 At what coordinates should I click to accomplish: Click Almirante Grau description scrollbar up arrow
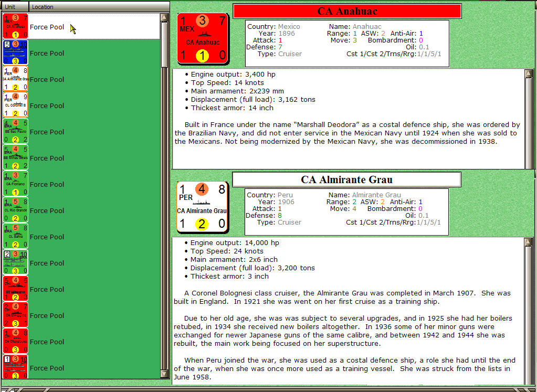(528, 242)
